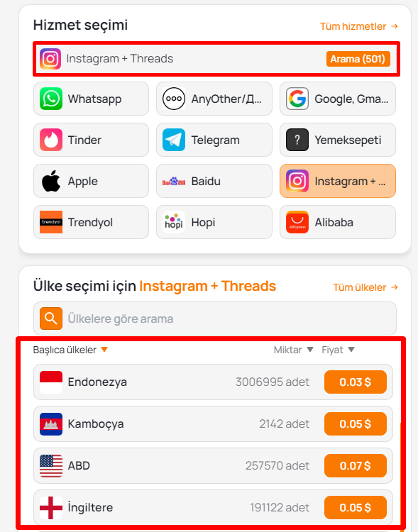Click the Arama (501) search button
The image size is (418, 532).
click(358, 59)
